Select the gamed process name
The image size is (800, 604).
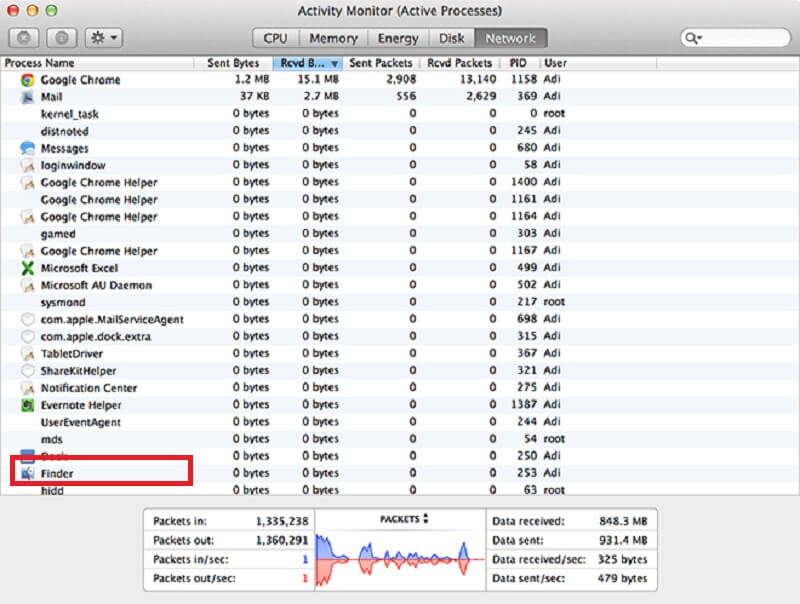click(x=58, y=234)
